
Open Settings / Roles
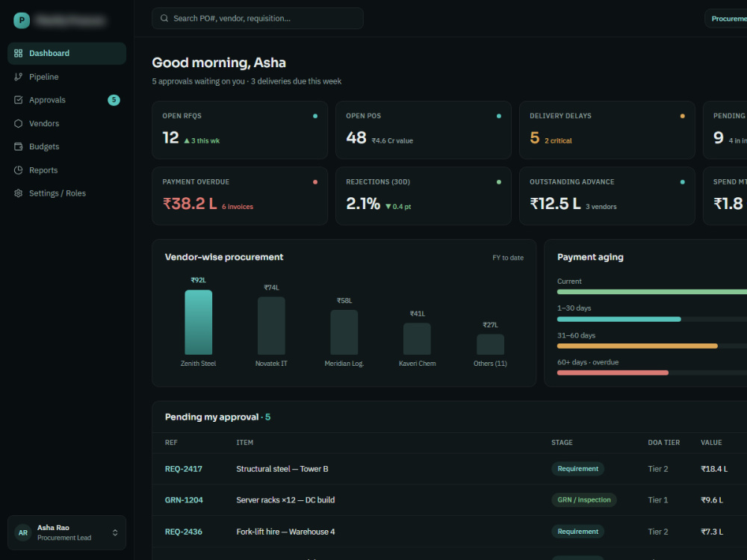(66, 193)
